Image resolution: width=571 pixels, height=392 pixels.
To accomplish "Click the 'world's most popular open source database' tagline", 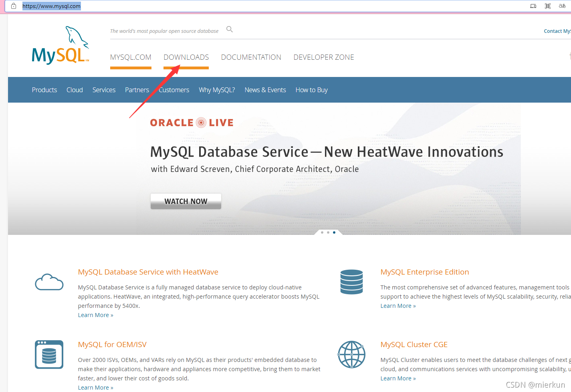I will click(164, 31).
